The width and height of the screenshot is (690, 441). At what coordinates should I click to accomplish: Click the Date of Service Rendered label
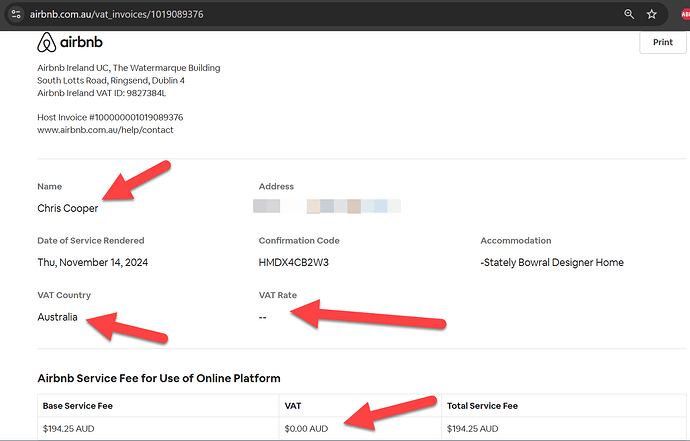coord(91,241)
